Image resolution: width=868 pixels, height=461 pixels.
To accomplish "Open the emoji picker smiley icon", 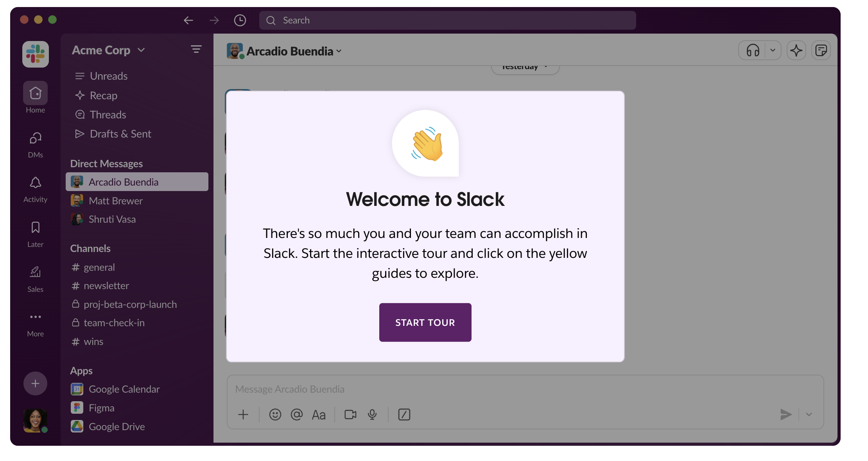I will pos(275,415).
